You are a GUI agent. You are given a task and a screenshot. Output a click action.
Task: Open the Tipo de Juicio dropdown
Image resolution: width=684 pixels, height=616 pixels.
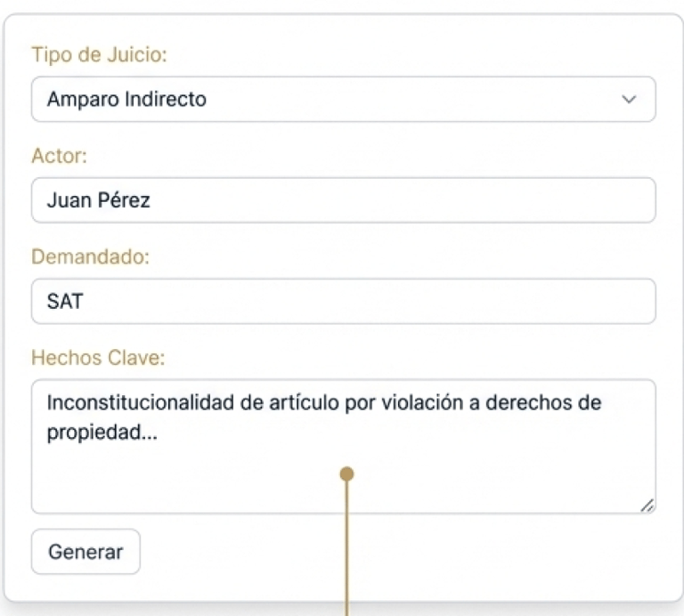(x=343, y=99)
